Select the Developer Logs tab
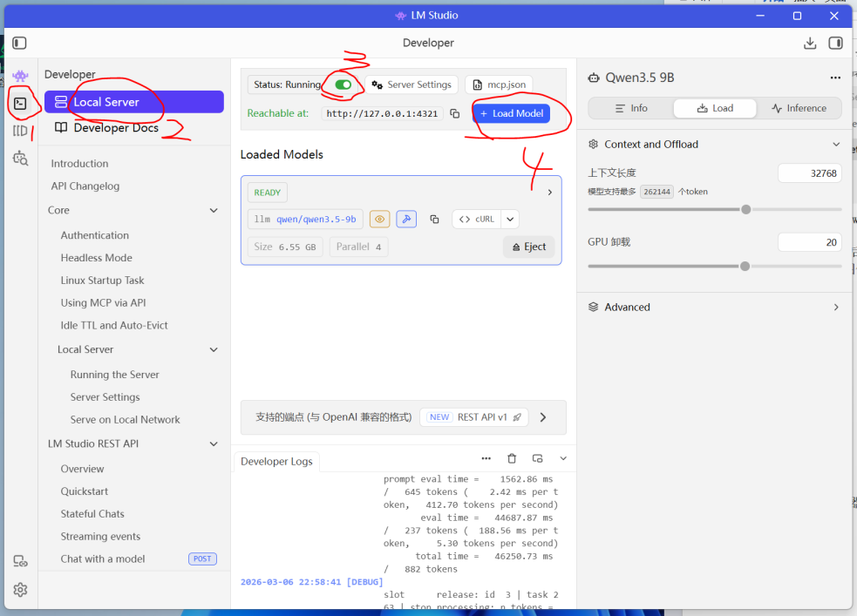 click(276, 462)
